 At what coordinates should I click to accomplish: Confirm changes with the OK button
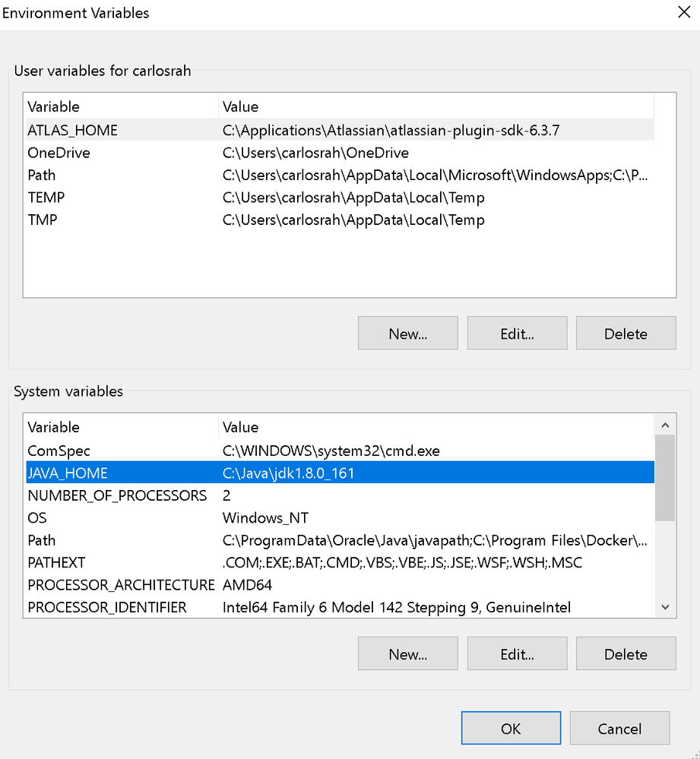coord(511,727)
